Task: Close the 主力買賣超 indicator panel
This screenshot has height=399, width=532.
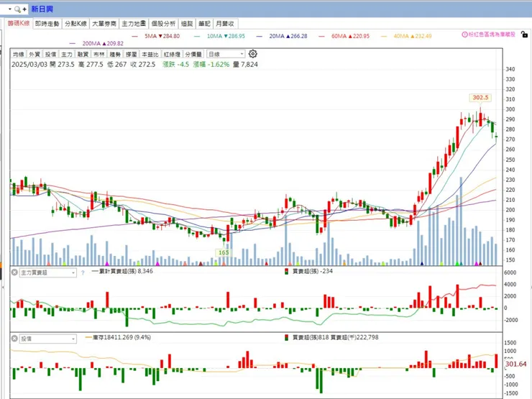Action: click(14, 272)
